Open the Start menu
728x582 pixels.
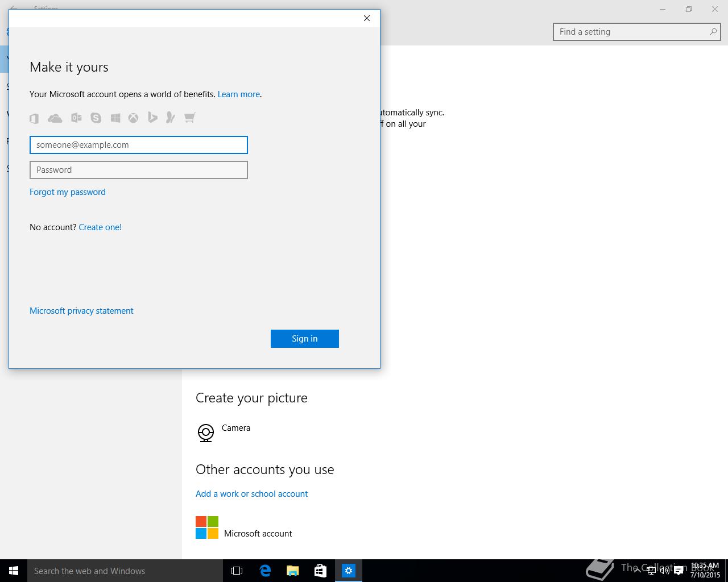[x=14, y=571]
